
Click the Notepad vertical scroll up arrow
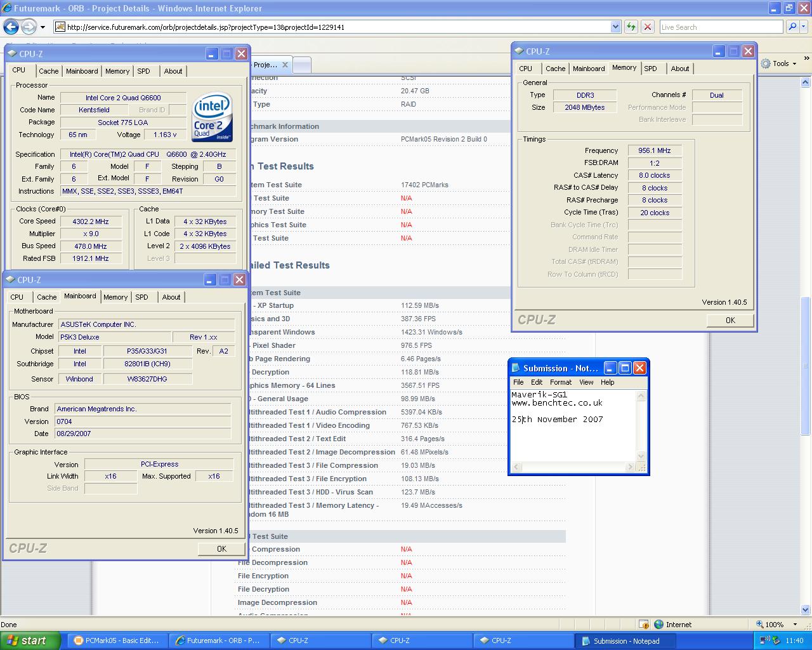point(641,395)
